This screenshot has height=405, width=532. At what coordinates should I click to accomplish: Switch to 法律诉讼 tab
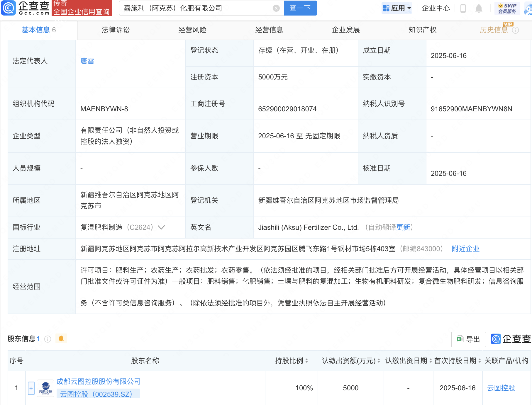click(x=116, y=30)
